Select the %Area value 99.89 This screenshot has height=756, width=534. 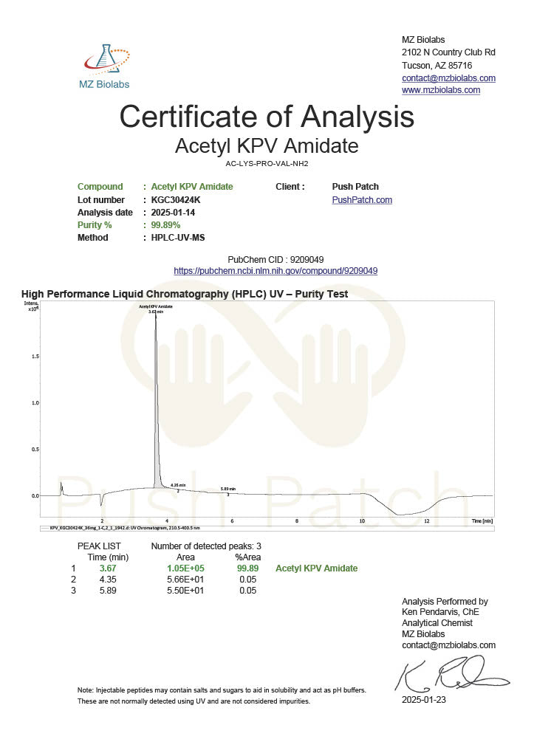click(248, 568)
